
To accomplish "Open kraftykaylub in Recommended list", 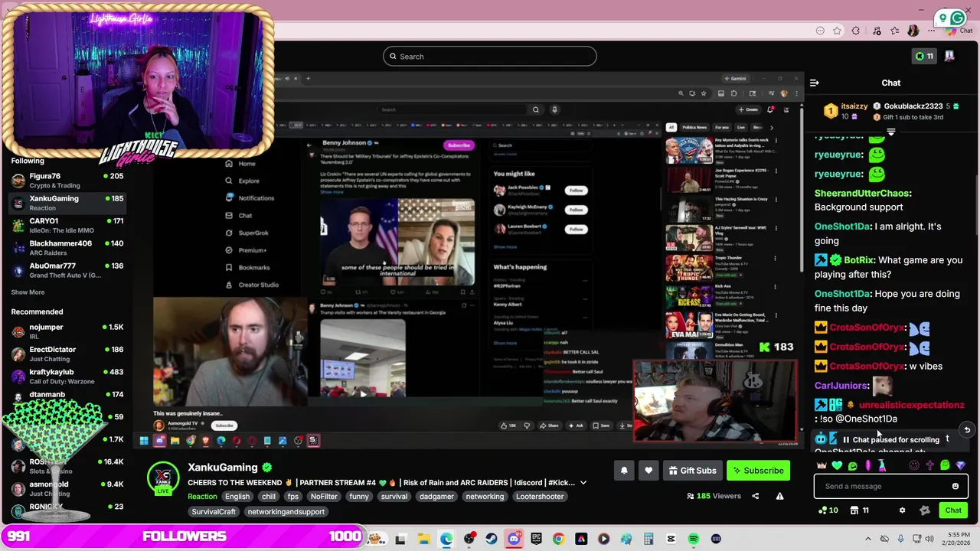I will [67, 377].
